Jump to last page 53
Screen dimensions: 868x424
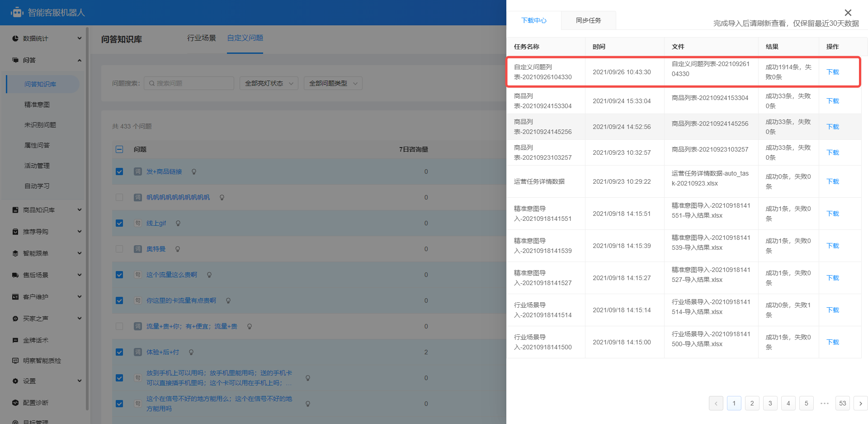[x=843, y=403]
